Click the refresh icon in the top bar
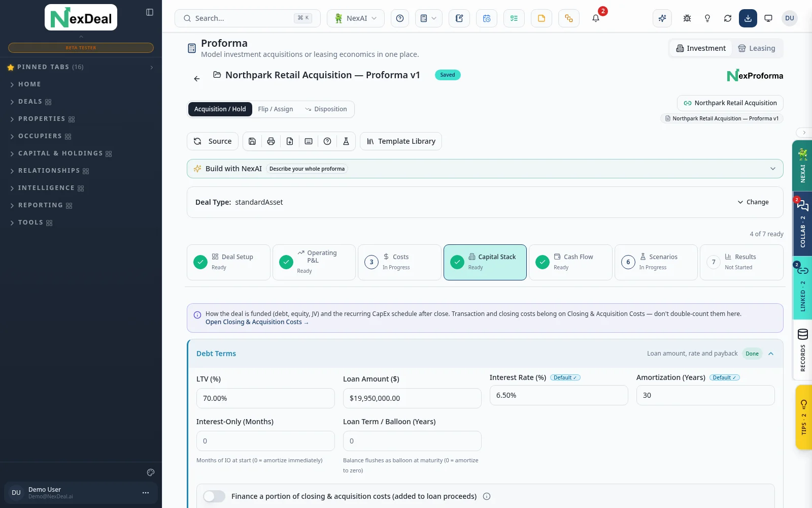The height and width of the screenshot is (508, 812). [x=728, y=18]
